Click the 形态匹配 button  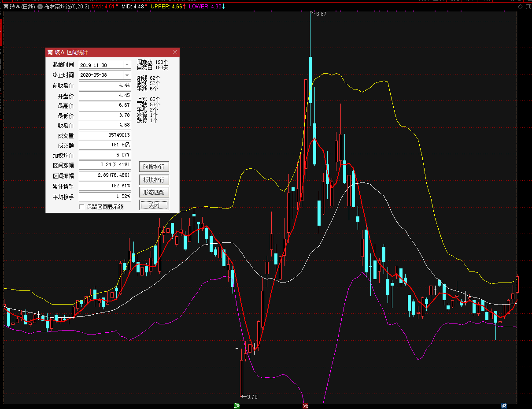154,192
